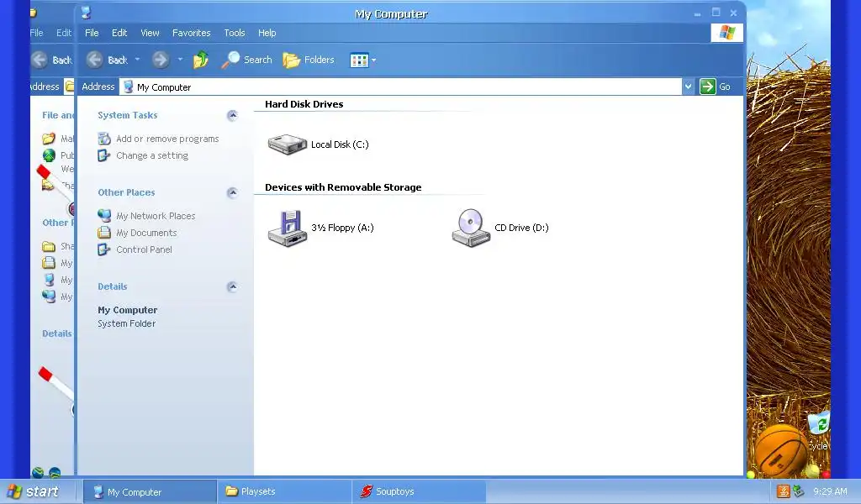
Task: Click the 9:29 AM clock
Action: click(x=830, y=491)
